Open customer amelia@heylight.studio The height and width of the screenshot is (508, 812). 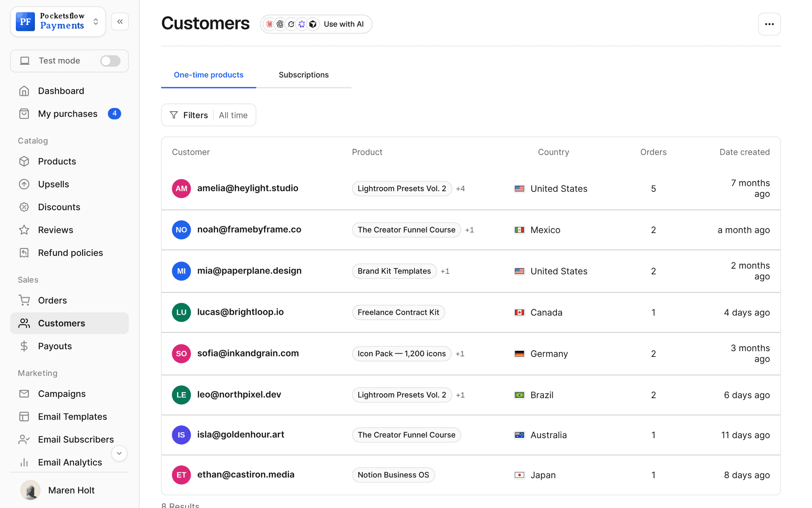(248, 188)
